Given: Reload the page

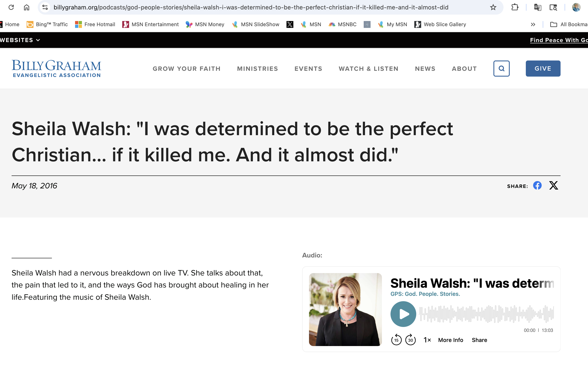Looking at the screenshot, I should (x=11, y=7).
